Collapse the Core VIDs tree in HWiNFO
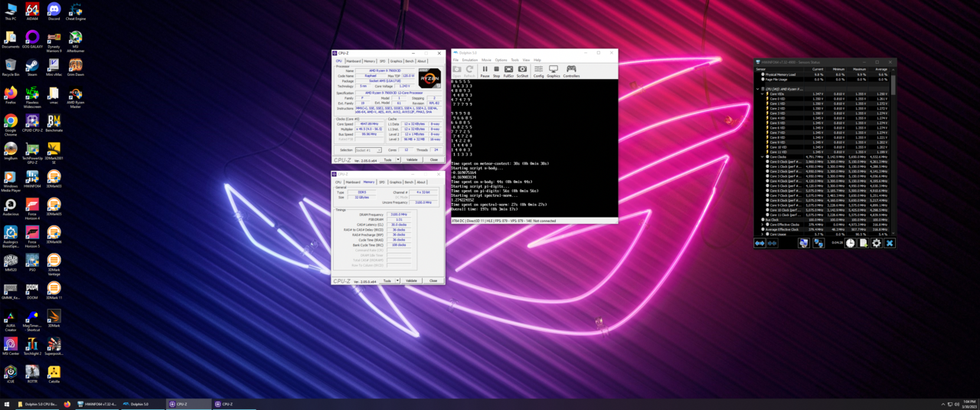Screen dimensions: 980x410 pyautogui.click(x=763, y=93)
